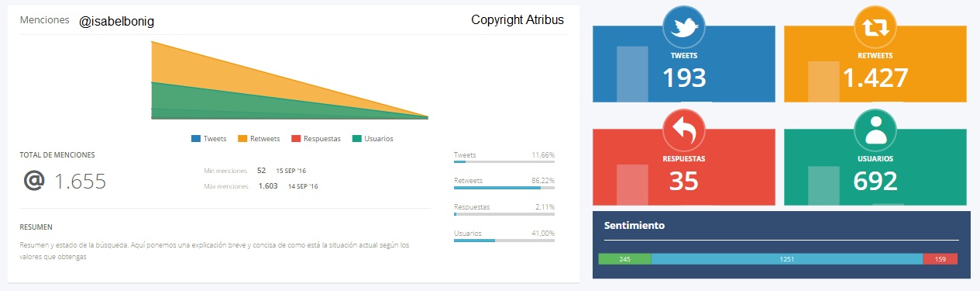Click the Tweets 11,66% progress bar
Viewport: 980px width, 291px height.
point(504,161)
